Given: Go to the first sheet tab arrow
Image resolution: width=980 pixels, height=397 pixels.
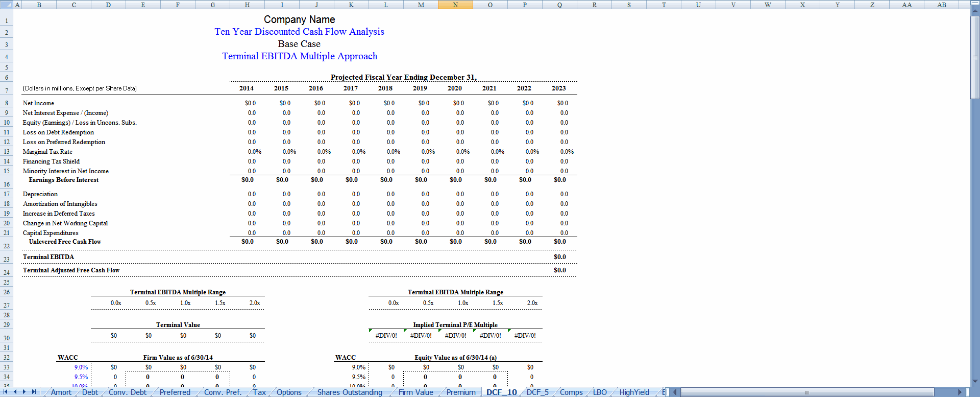Looking at the screenshot, I should coord(5,392).
